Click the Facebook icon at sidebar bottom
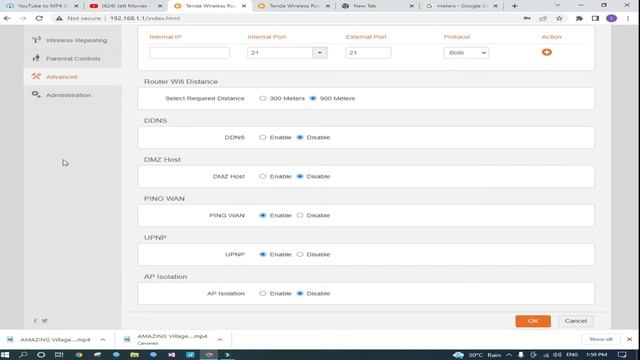The image size is (640, 360). click(35, 321)
